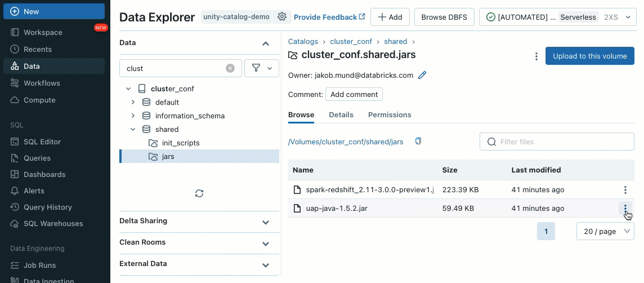
Task: Open the kebab menu for uap-java-1.5.2.jar
Action: tap(625, 209)
